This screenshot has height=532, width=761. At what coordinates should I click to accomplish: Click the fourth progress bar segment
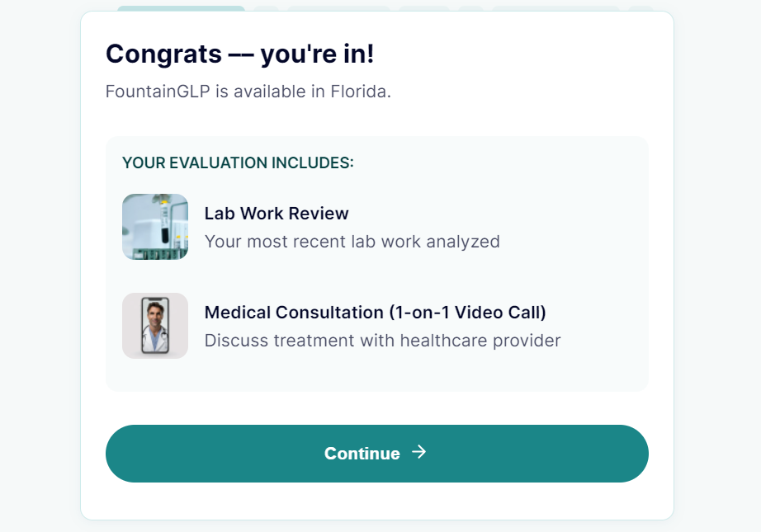423,9
